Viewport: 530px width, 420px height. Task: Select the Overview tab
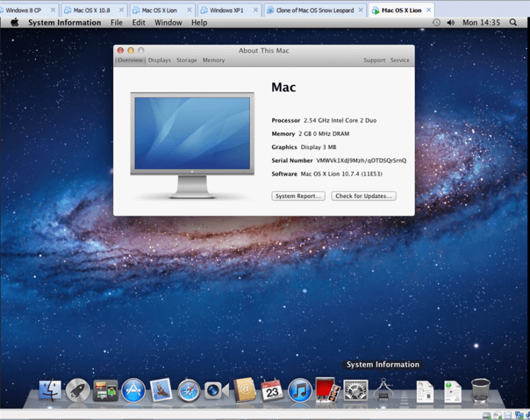(x=130, y=60)
